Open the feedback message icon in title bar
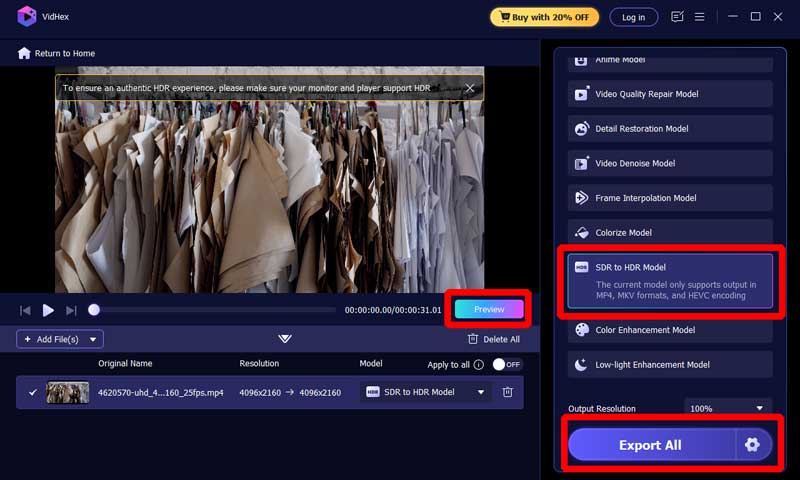The image size is (800, 480). coord(677,17)
